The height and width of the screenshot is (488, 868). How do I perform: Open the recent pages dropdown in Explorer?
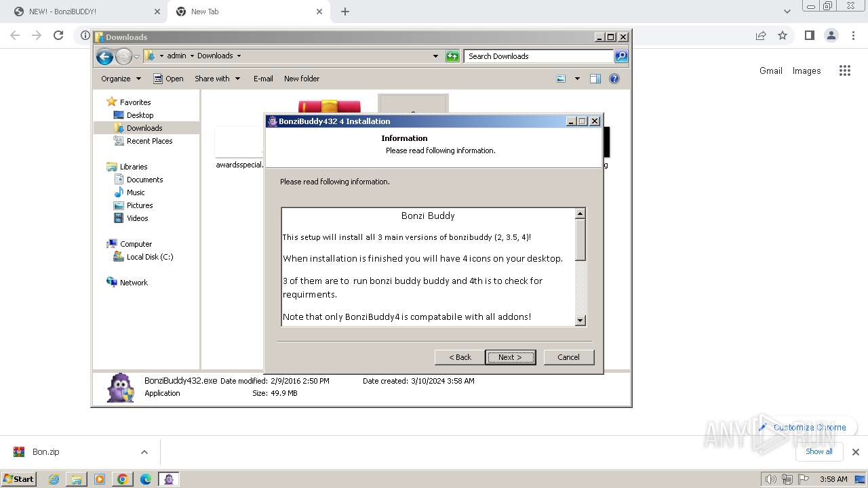pos(136,56)
